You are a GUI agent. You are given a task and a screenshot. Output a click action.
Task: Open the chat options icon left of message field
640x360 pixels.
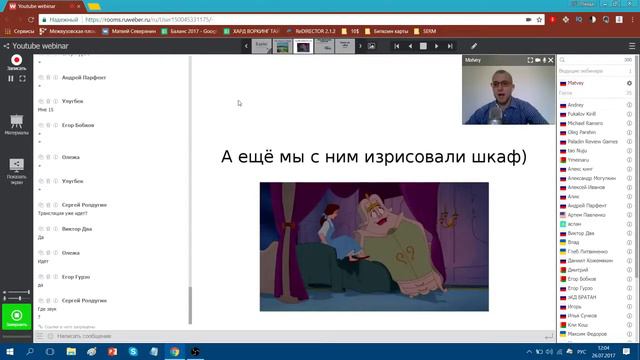tap(40, 336)
